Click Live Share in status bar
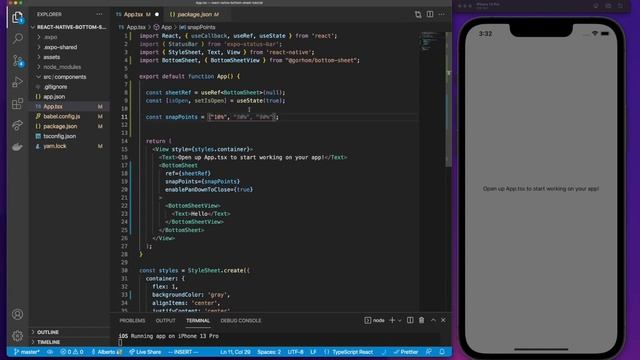Viewport: 640px width, 360px height. (x=145, y=352)
